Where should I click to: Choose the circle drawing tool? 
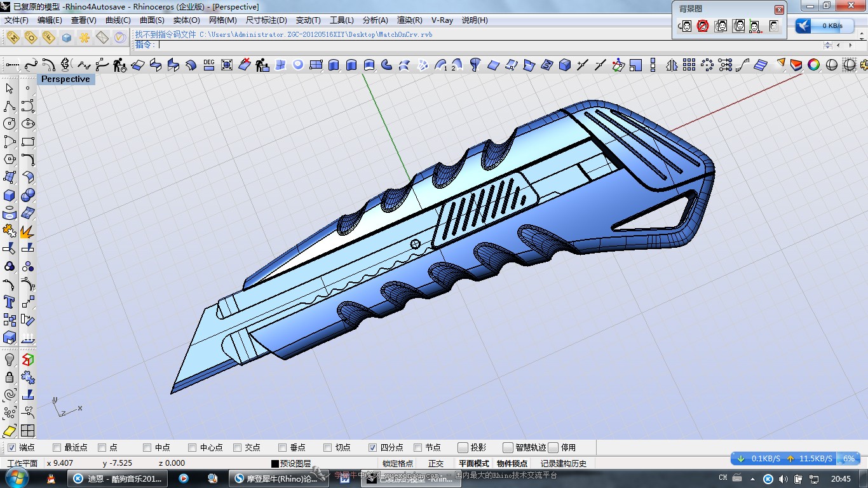[x=10, y=124]
